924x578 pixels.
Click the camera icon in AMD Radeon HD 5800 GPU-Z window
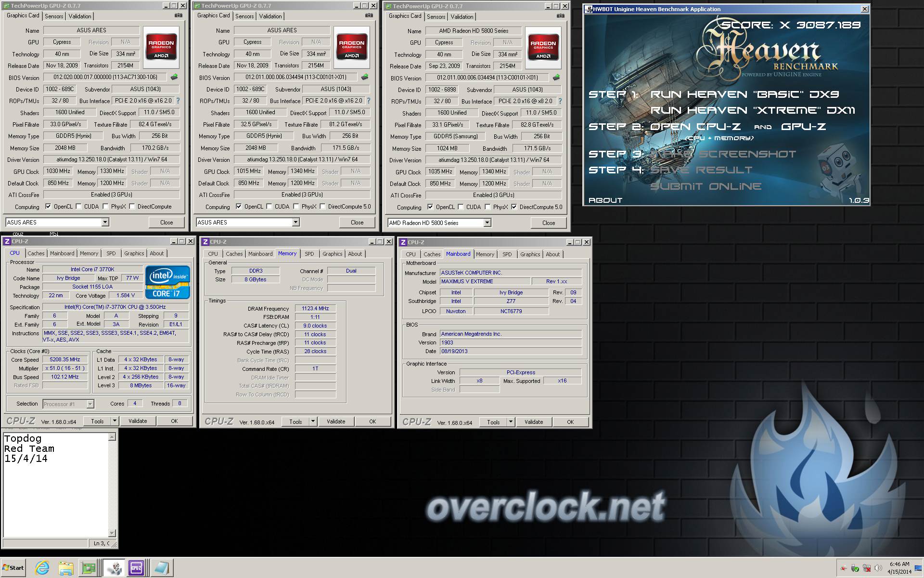pos(561,16)
